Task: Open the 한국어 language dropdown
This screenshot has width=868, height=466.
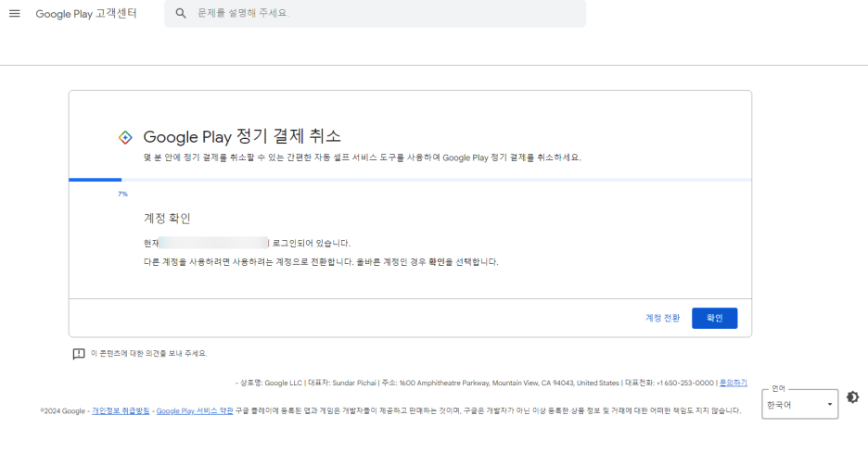Action: pos(800,405)
